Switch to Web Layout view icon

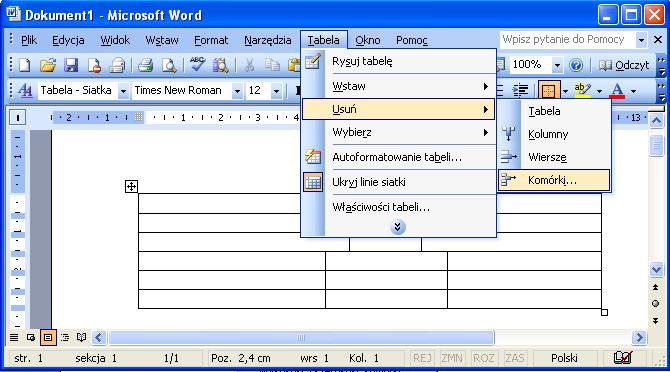click(x=31, y=337)
